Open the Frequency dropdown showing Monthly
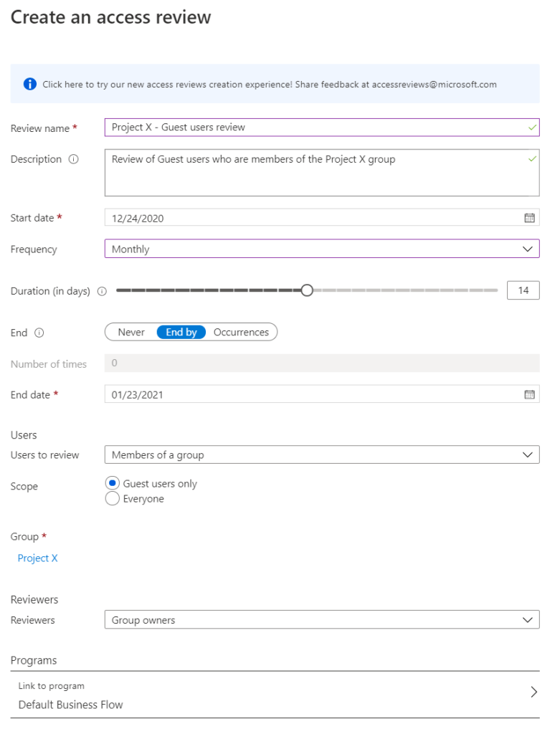Viewport: 560px width, 734px height. tap(321, 249)
